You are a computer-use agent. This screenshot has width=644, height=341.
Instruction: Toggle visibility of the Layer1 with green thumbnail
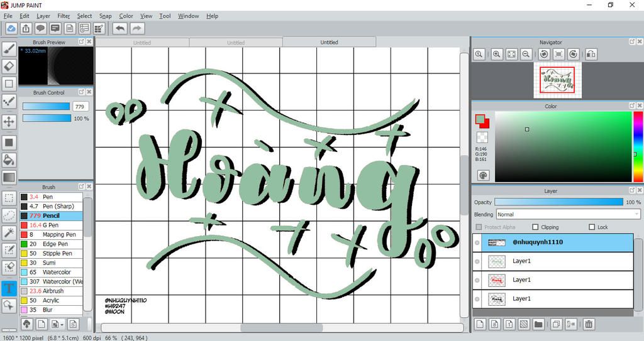tap(477, 261)
